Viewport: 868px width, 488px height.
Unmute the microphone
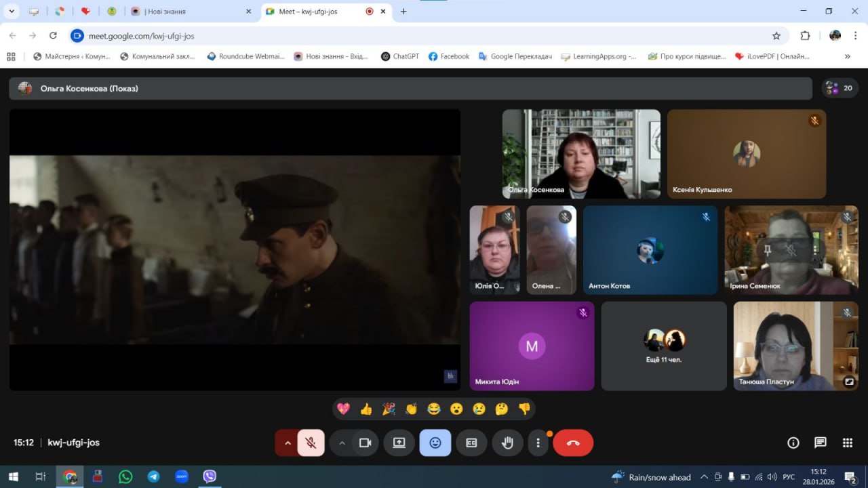311,443
